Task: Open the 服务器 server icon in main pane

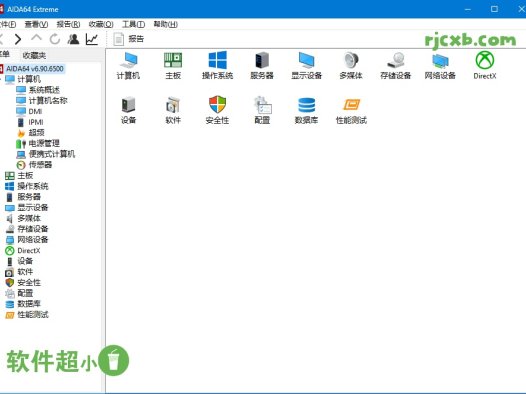Action: click(x=262, y=66)
